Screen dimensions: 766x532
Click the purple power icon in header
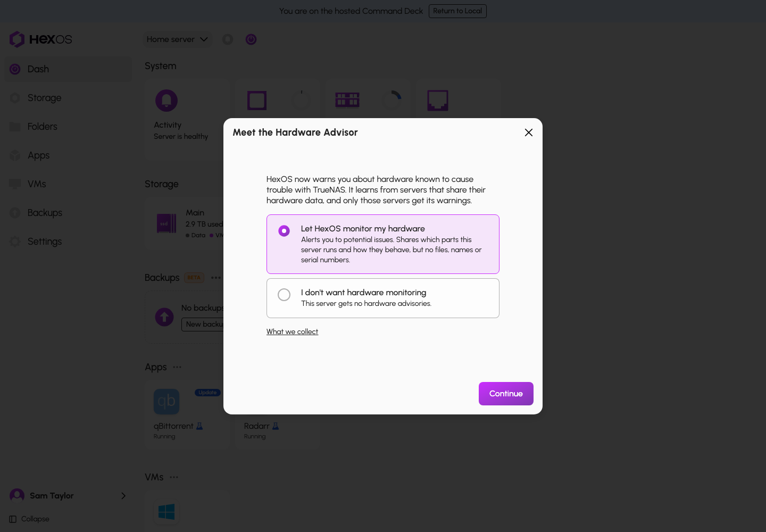251,39
